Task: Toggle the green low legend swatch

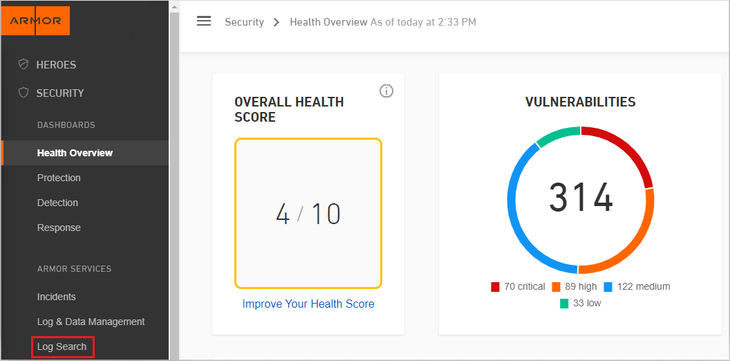Action: pyautogui.click(x=564, y=304)
